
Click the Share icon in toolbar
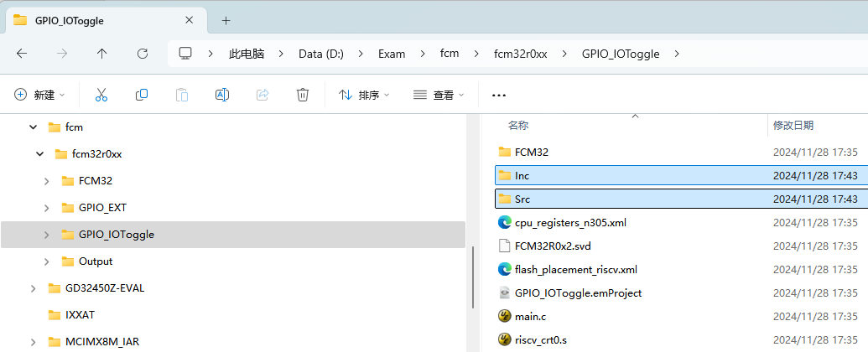[262, 95]
